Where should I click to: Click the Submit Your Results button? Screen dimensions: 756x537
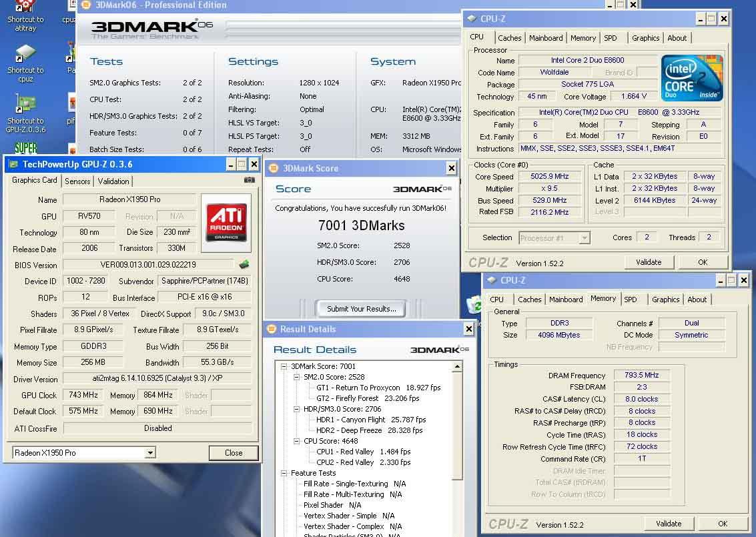tap(361, 308)
